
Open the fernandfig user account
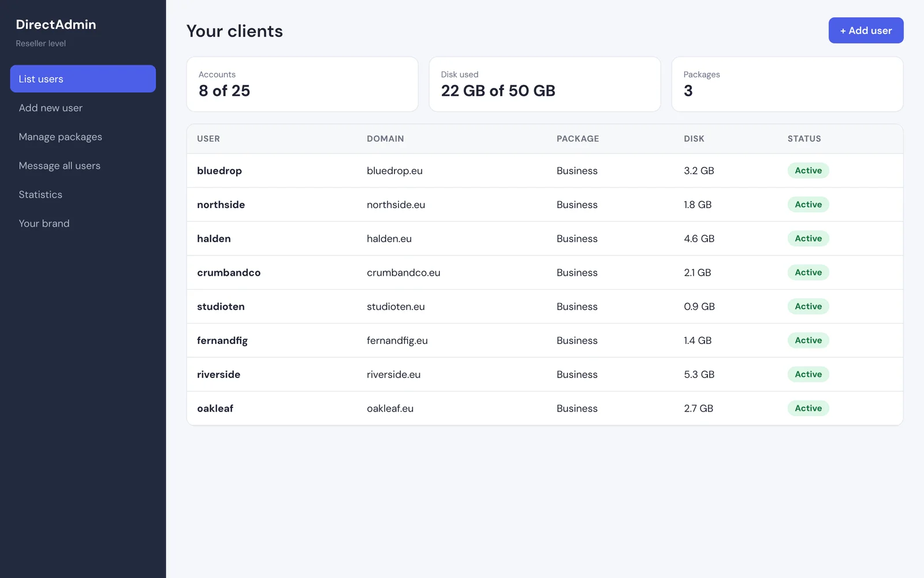coord(222,340)
